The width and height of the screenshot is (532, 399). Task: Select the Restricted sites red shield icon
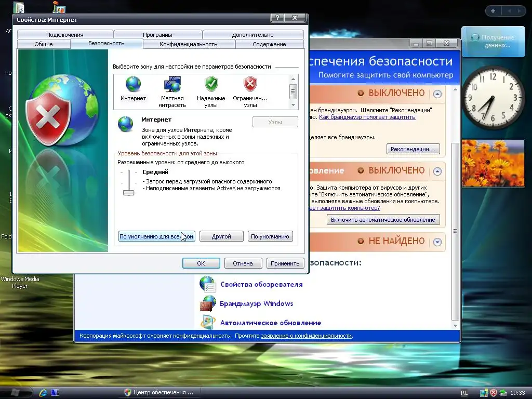[250, 84]
